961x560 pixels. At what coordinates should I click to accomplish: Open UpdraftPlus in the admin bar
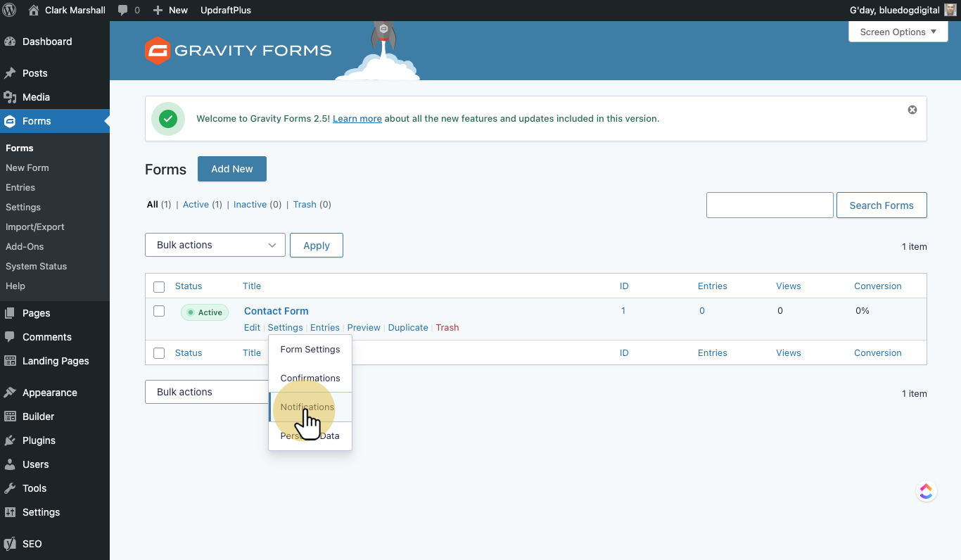point(226,10)
